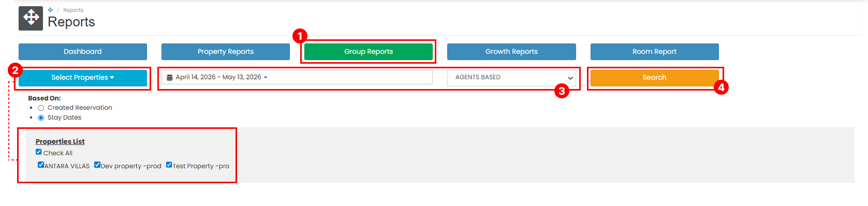The image size is (868, 206).
Task: Click the Based On: label
Action: tap(45, 98)
